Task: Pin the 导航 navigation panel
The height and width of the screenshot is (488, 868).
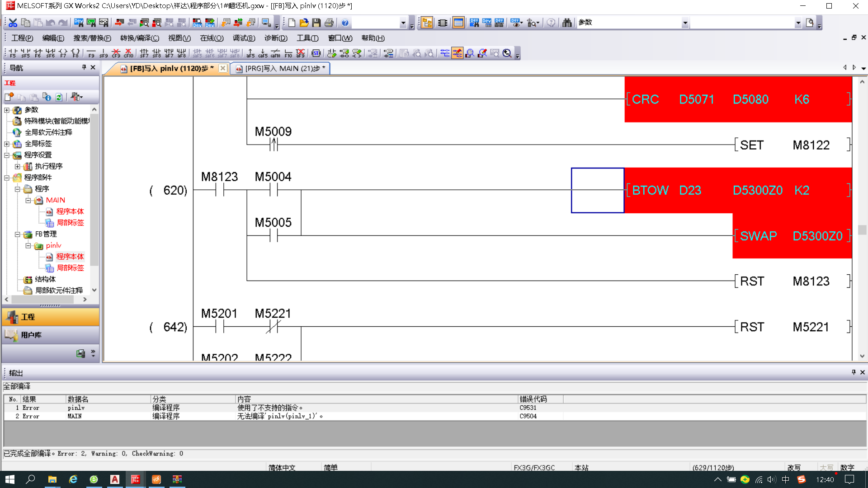Action: [84, 67]
